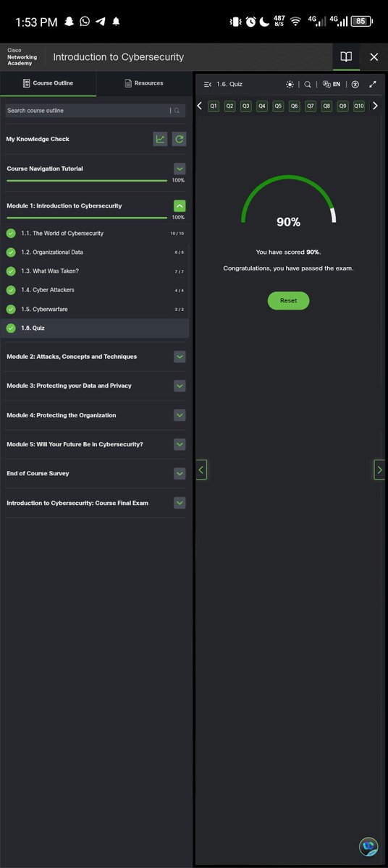The width and height of the screenshot is (388, 868).
Task: Toggle the outline menu icon beside 1.6. Quiz
Action: click(x=208, y=85)
